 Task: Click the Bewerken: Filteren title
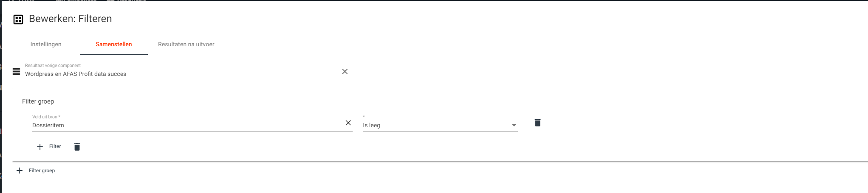click(x=70, y=19)
